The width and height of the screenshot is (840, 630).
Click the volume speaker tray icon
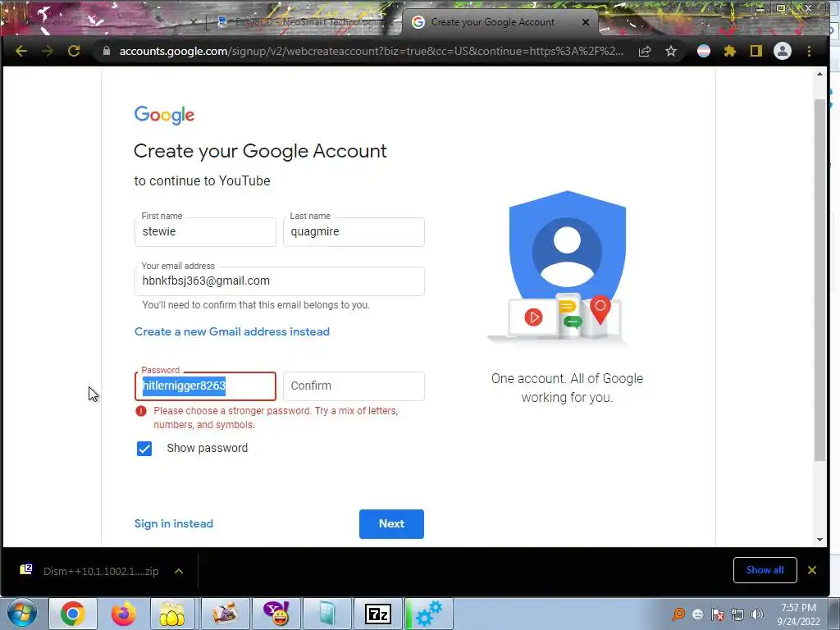(x=757, y=614)
